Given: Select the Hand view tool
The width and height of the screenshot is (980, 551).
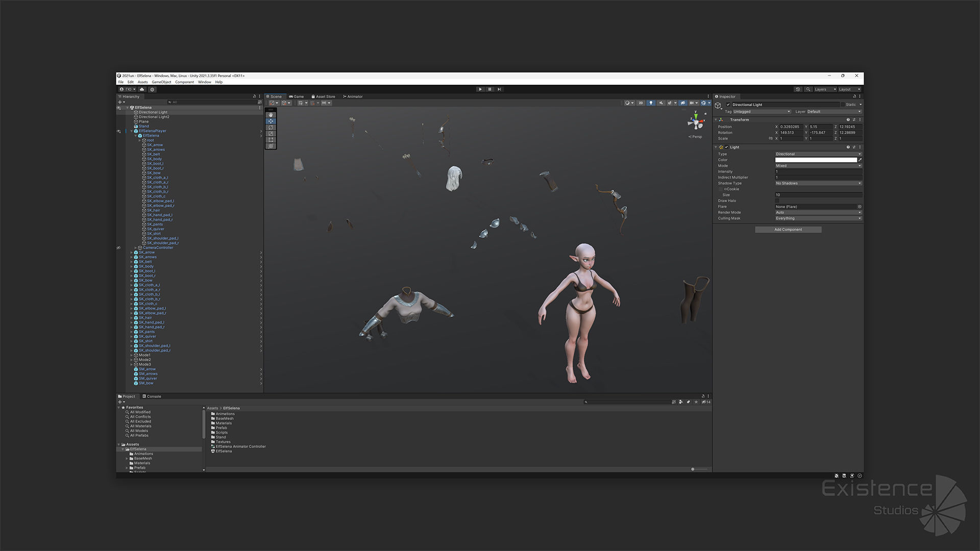Looking at the screenshot, I should click(x=271, y=115).
